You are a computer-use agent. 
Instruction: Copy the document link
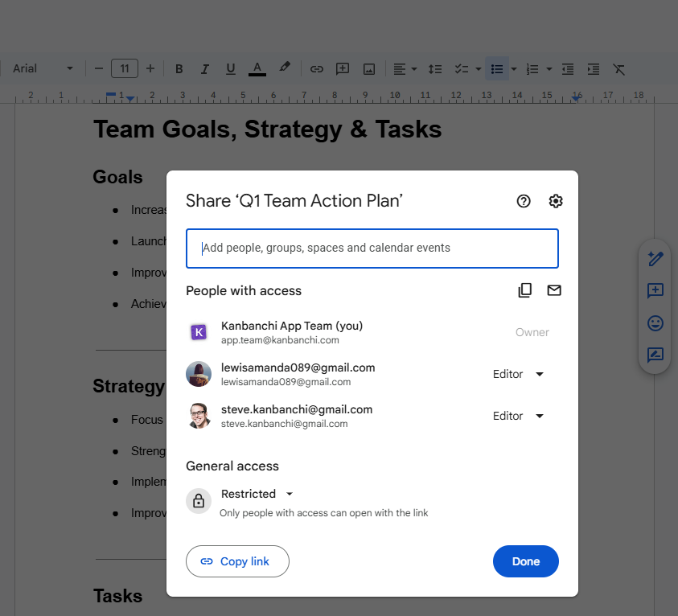[237, 561]
